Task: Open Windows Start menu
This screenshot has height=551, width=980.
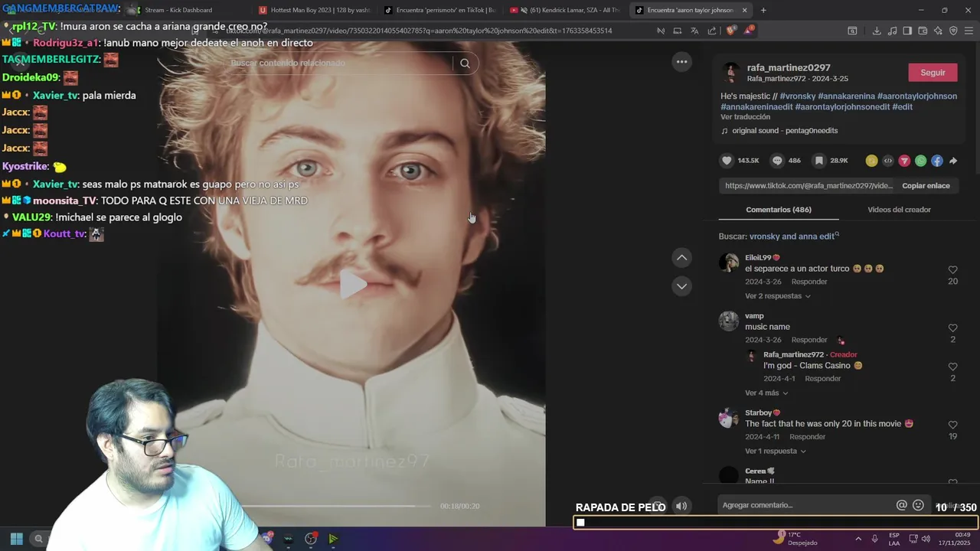Action: tap(16, 539)
